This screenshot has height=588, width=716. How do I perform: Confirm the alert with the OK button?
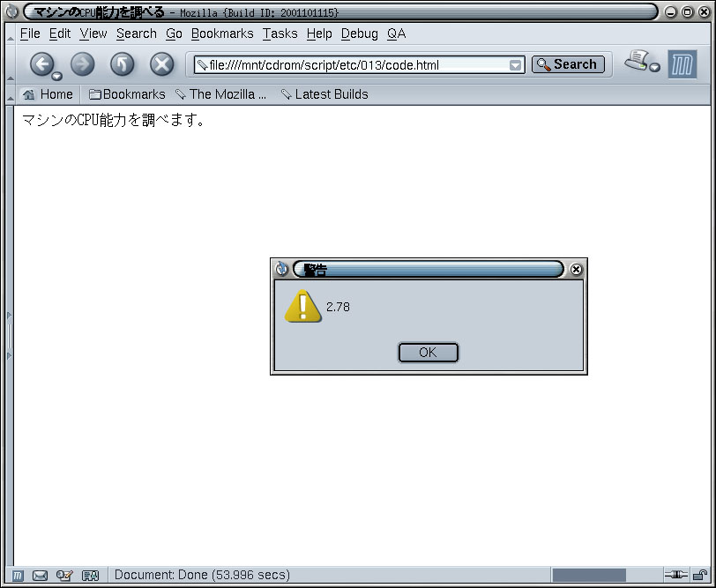pyautogui.click(x=428, y=353)
